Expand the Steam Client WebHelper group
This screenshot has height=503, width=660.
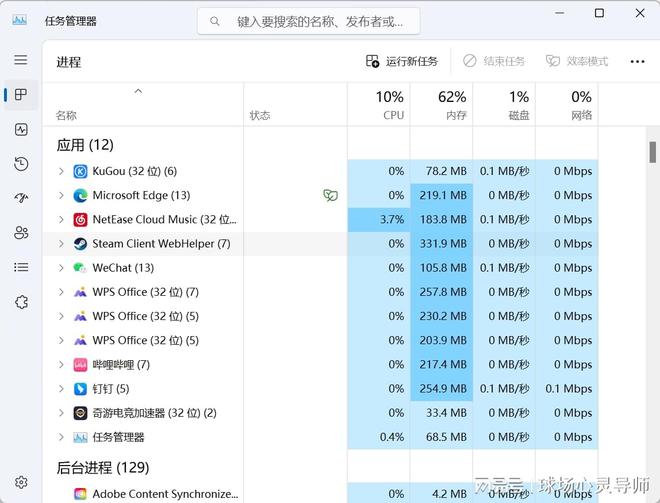(x=61, y=244)
